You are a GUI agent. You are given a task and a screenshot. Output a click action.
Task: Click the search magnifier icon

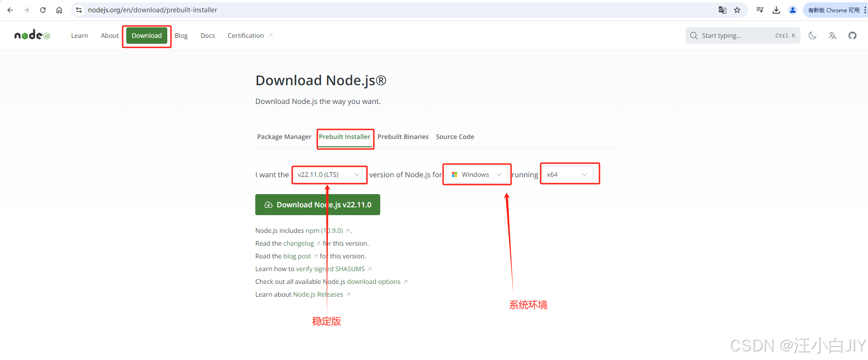coord(694,36)
